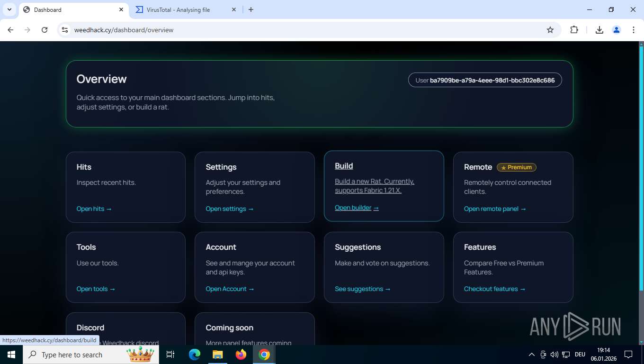Open the Windows Start menu

click(11, 355)
